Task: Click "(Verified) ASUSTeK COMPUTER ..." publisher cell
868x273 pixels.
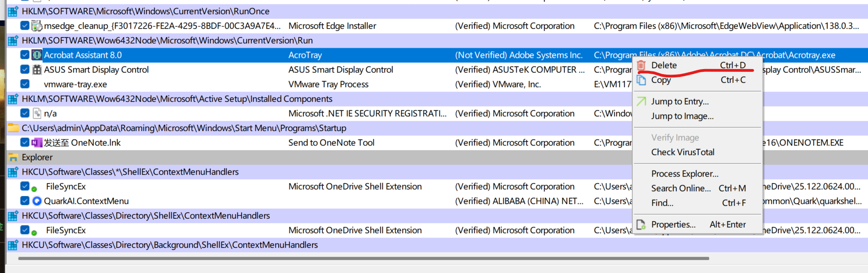Action: tap(520, 70)
